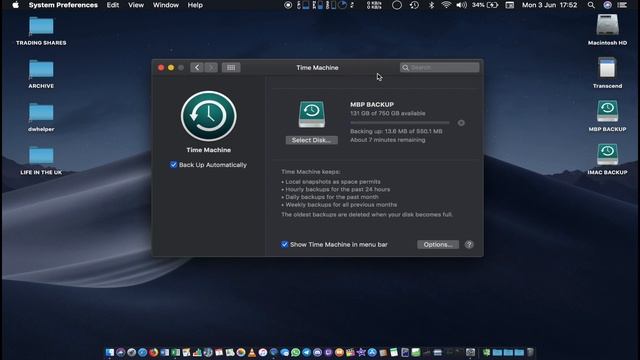The width and height of the screenshot is (640, 360).
Task: Click the 131 GB of 750 GB available text
Action: pos(387,113)
